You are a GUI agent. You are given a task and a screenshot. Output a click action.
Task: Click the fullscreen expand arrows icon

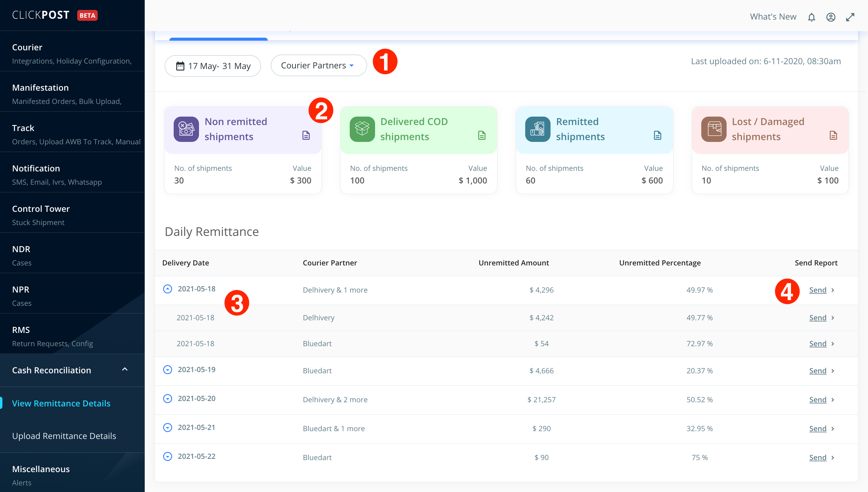(850, 17)
